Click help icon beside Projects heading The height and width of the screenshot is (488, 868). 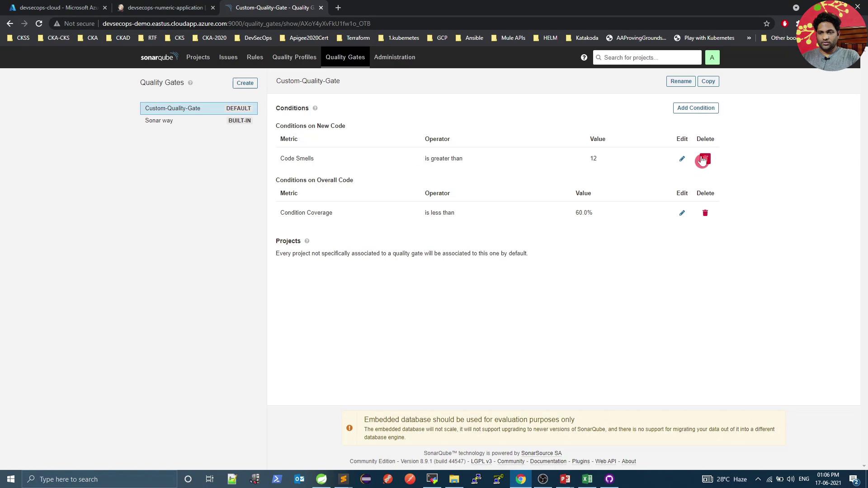307,241
